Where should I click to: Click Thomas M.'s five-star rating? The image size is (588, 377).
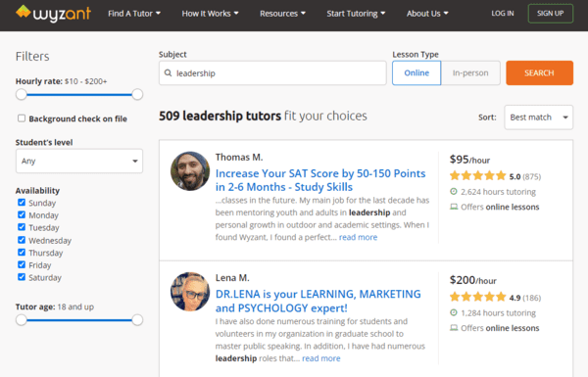coord(478,175)
